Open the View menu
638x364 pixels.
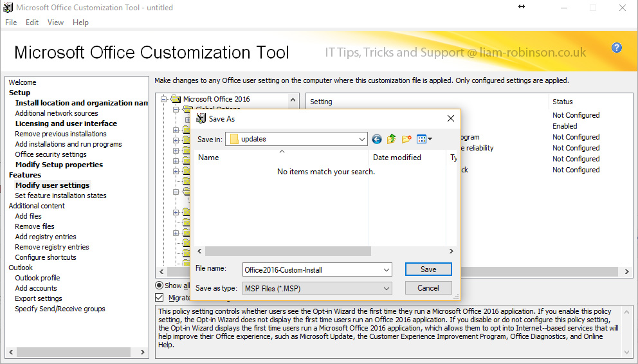55,23
